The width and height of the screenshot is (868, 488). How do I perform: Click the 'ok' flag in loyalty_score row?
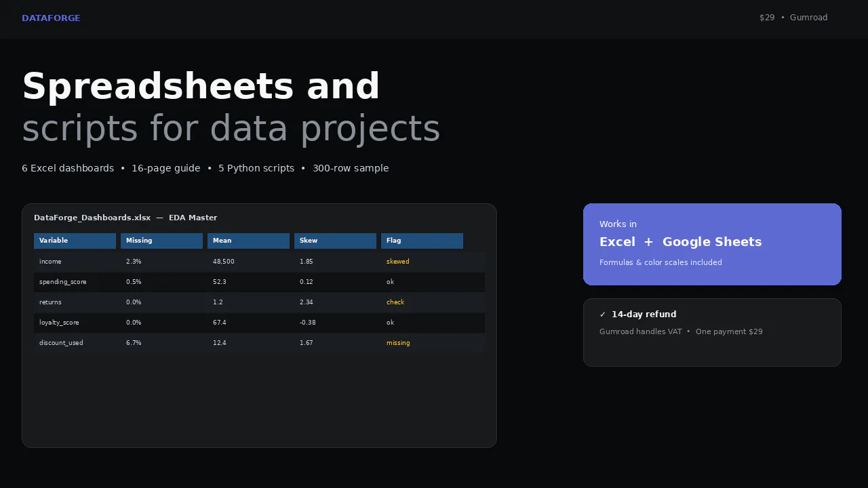[x=390, y=323]
